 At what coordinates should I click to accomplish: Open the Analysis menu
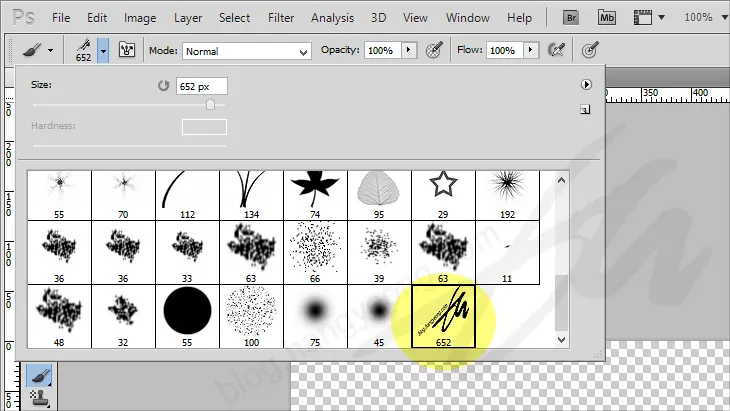[x=332, y=18]
